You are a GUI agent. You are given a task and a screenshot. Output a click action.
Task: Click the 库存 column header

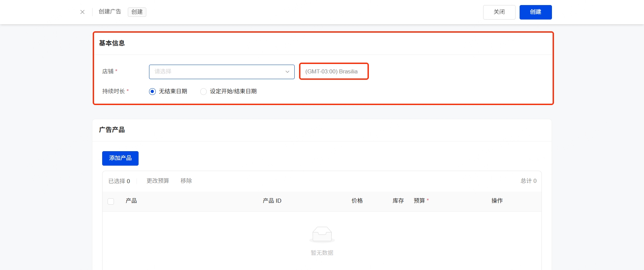[x=398, y=201]
